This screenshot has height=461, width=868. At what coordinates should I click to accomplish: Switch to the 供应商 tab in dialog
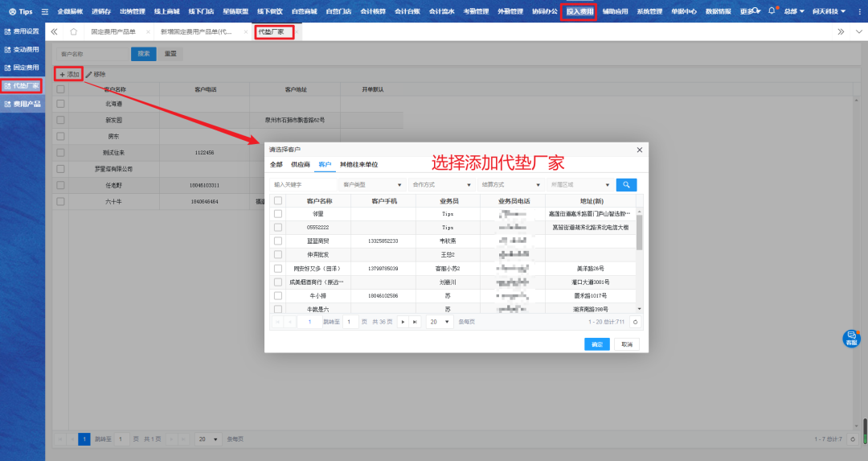301,164
